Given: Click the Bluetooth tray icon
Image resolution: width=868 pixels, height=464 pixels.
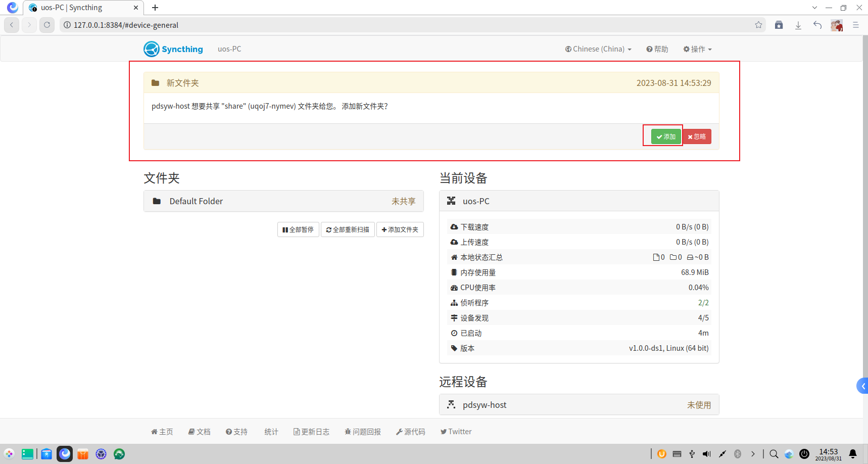Looking at the screenshot, I should point(738,454).
